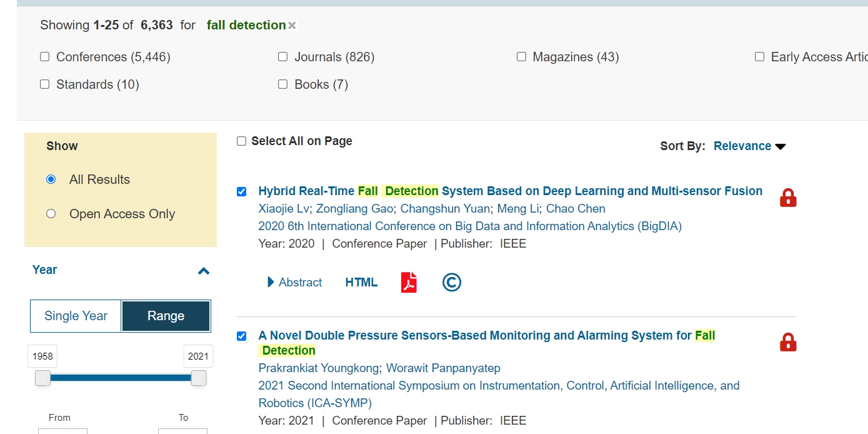Open the Hybrid Real-Time Fall Detection paper

click(x=510, y=191)
